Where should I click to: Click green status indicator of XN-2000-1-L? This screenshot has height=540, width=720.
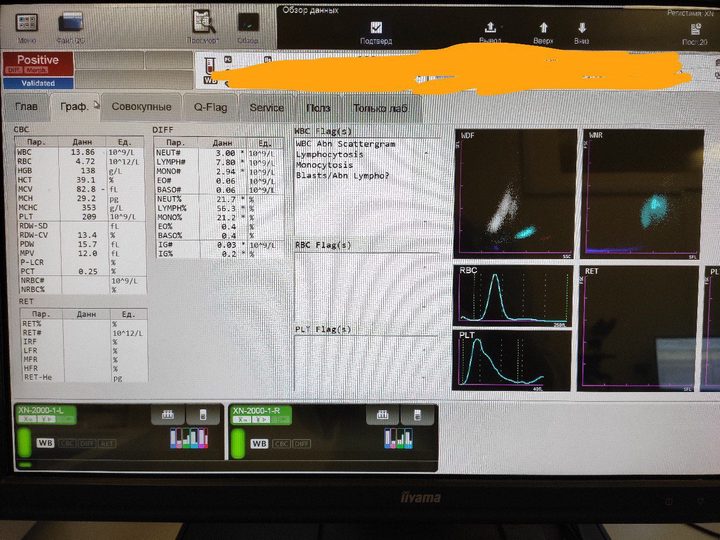[24, 442]
